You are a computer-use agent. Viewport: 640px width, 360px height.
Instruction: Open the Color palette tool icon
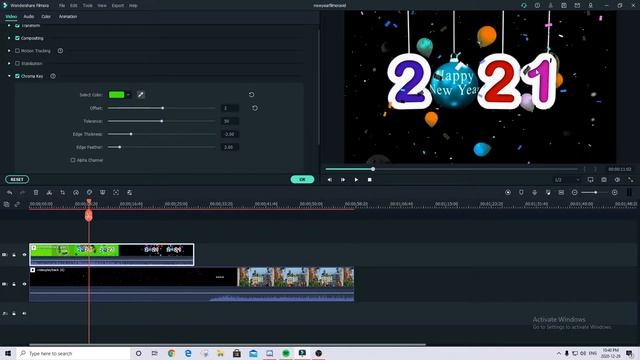pos(89,192)
